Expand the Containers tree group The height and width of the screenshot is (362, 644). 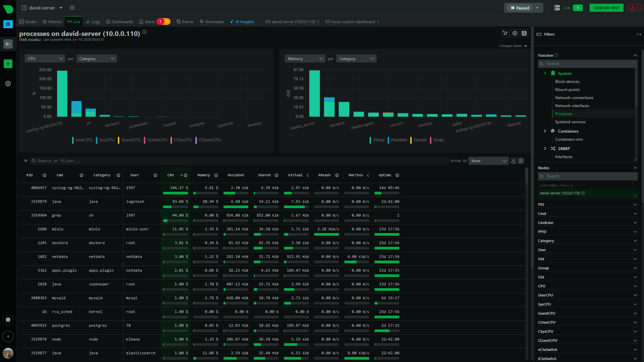(x=545, y=131)
